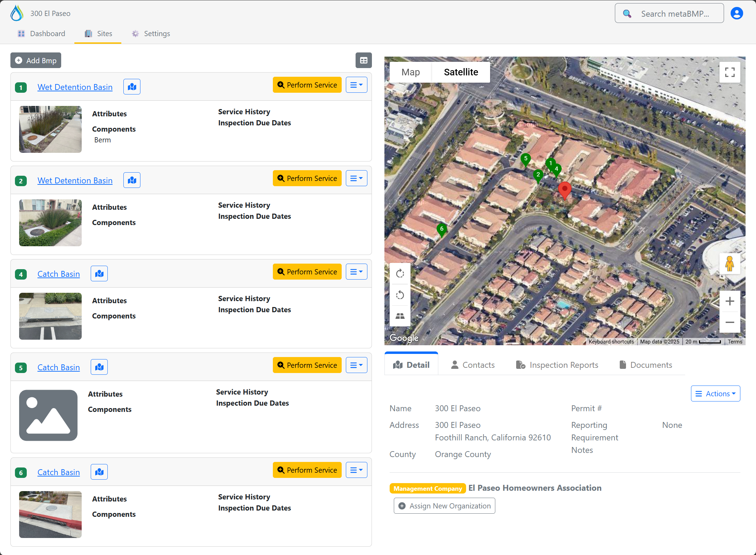
Task: Click the Management Company badge
Action: (x=428, y=488)
